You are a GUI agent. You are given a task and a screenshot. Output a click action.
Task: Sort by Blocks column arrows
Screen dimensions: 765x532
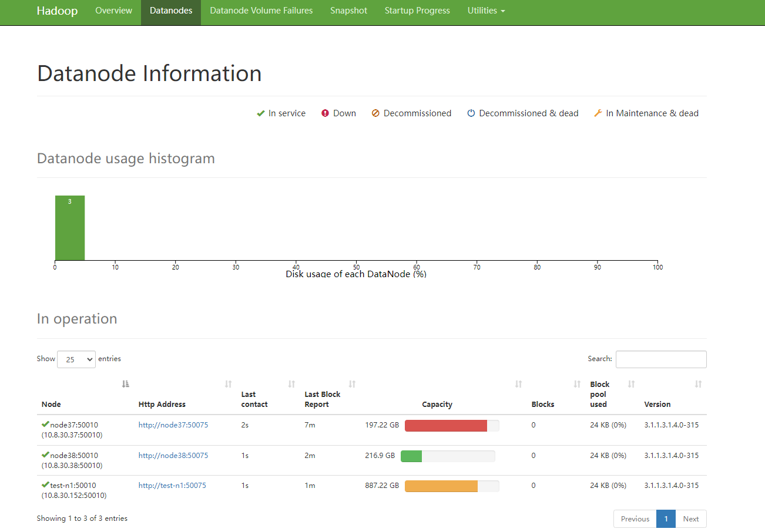click(577, 384)
